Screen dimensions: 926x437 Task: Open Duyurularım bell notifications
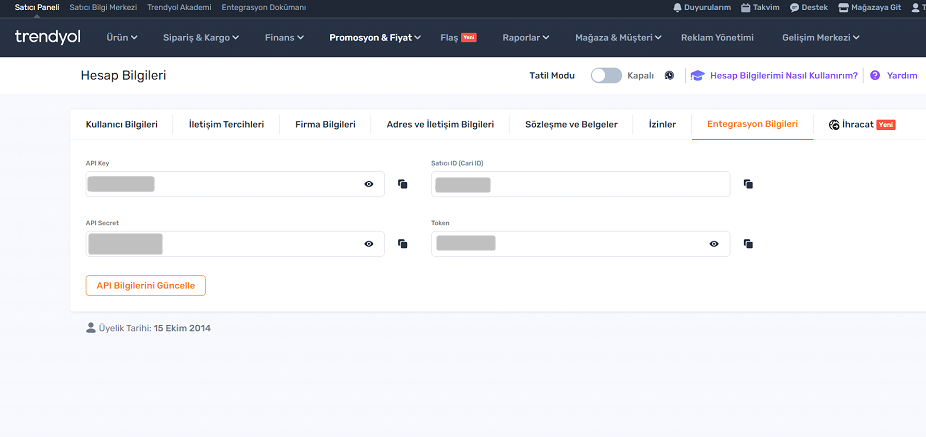[678, 7]
